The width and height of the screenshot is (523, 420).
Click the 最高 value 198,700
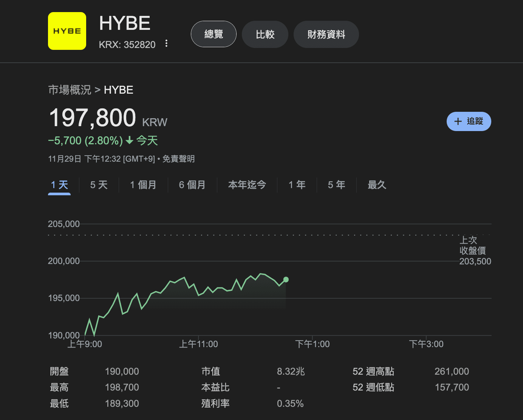122,387
